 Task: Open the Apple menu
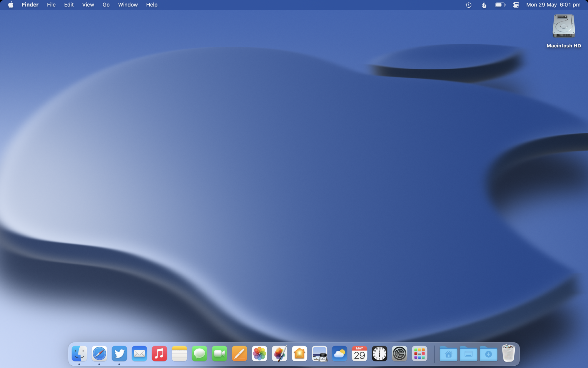(11, 5)
